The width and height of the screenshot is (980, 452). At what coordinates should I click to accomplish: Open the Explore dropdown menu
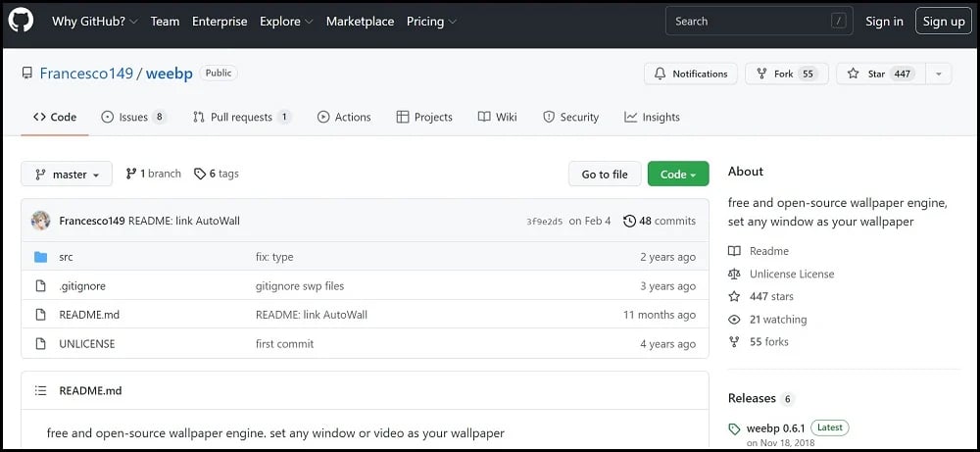coord(286,22)
